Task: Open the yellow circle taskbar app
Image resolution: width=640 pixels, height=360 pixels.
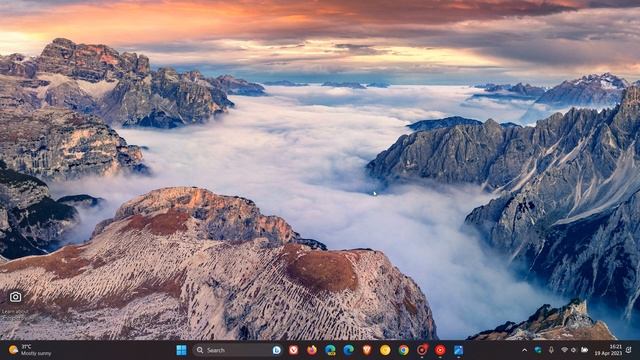Action: [385, 350]
